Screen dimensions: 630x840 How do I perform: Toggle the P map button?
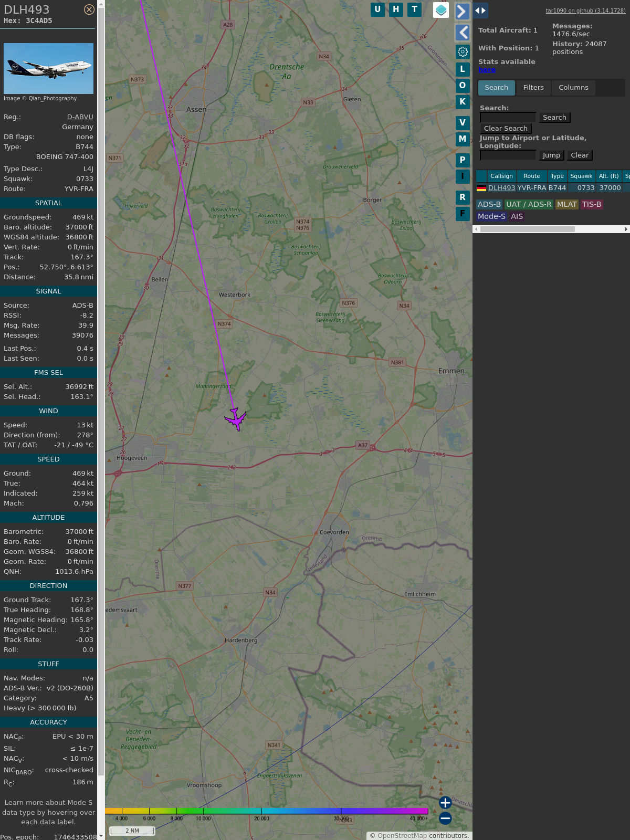(463, 160)
